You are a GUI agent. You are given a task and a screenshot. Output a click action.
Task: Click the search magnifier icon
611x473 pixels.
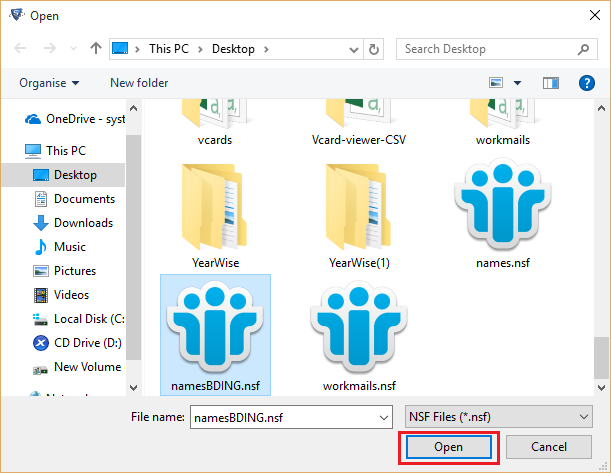pos(583,49)
